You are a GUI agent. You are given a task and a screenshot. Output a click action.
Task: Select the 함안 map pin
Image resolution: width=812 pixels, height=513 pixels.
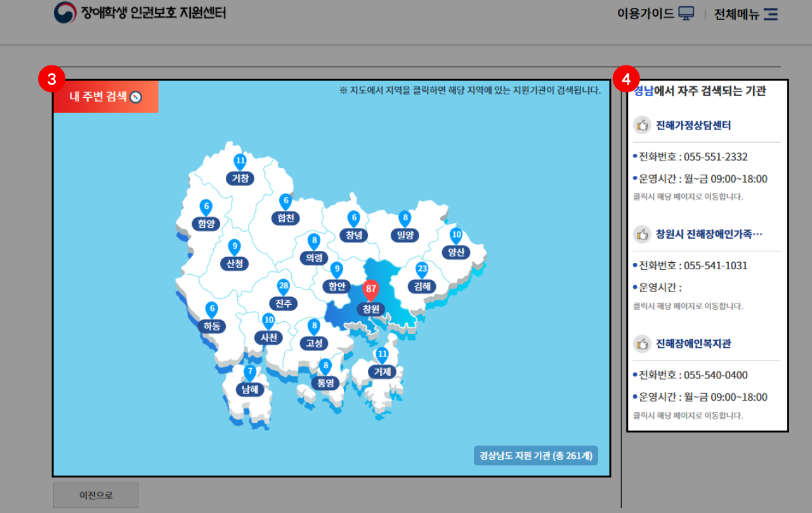point(336,279)
